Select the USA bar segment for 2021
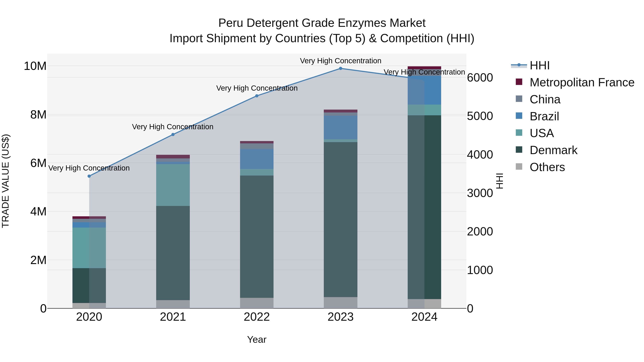 click(x=173, y=185)
